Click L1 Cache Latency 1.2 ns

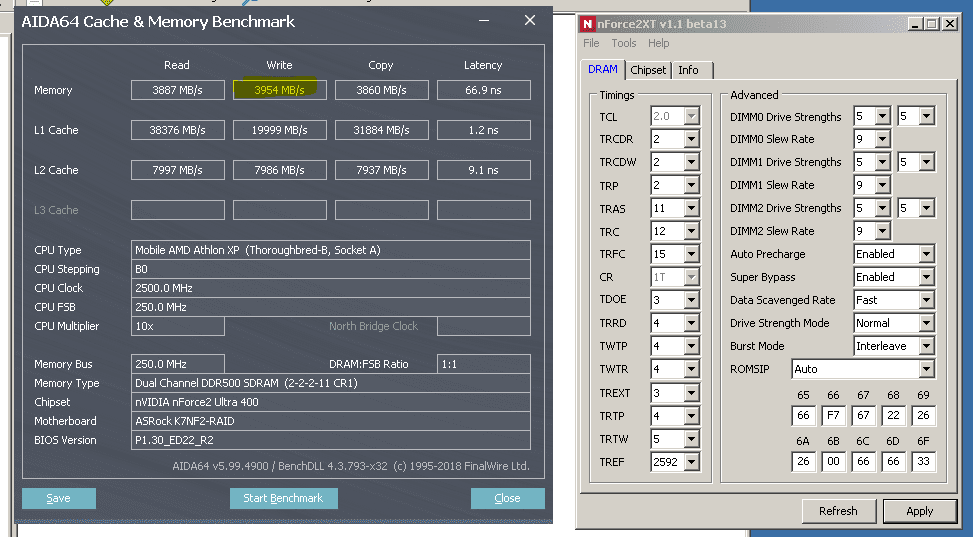[483, 130]
